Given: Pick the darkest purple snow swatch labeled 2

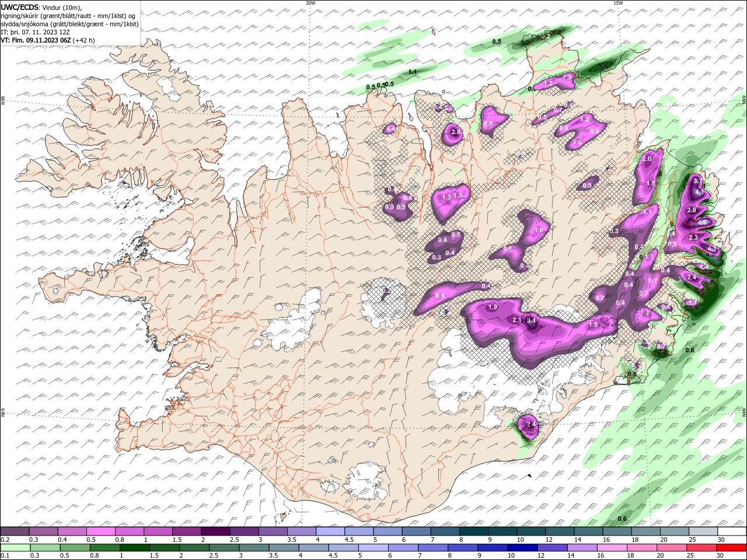Looking at the screenshot, I should [x=215, y=531].
